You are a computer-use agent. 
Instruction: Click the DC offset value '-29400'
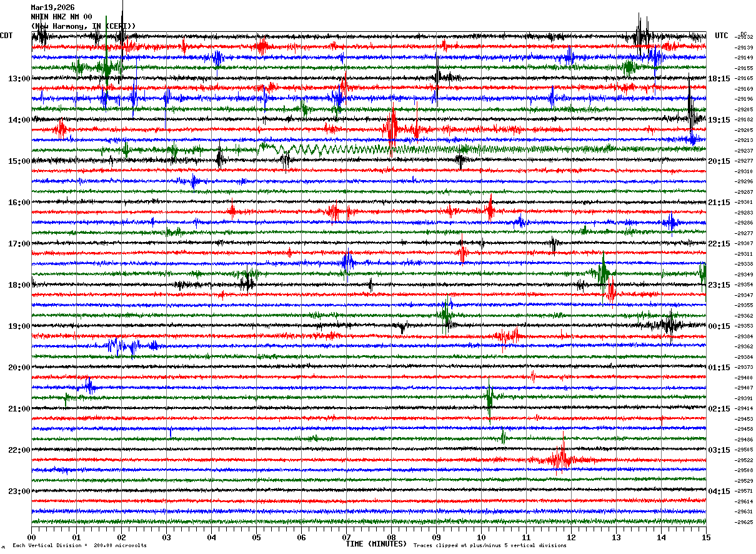[744, 378]
